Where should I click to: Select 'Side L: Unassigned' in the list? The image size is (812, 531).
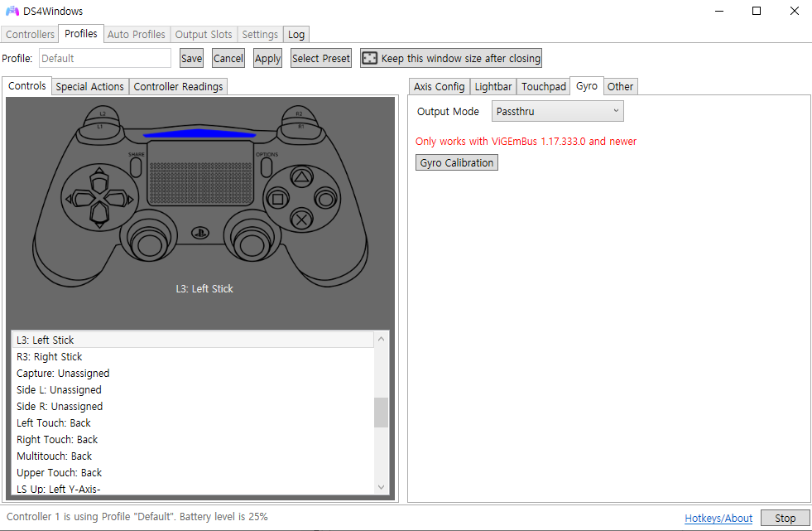(x=193, y=389)
